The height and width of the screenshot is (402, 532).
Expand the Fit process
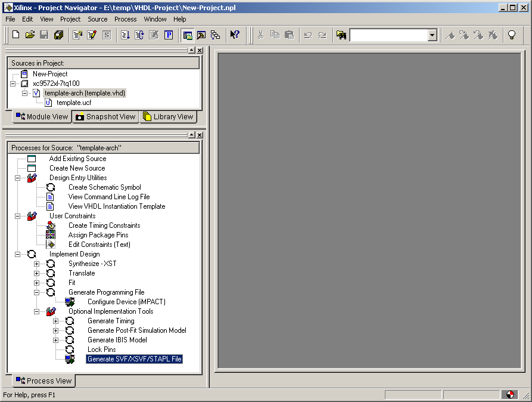(x=36, y=283)
